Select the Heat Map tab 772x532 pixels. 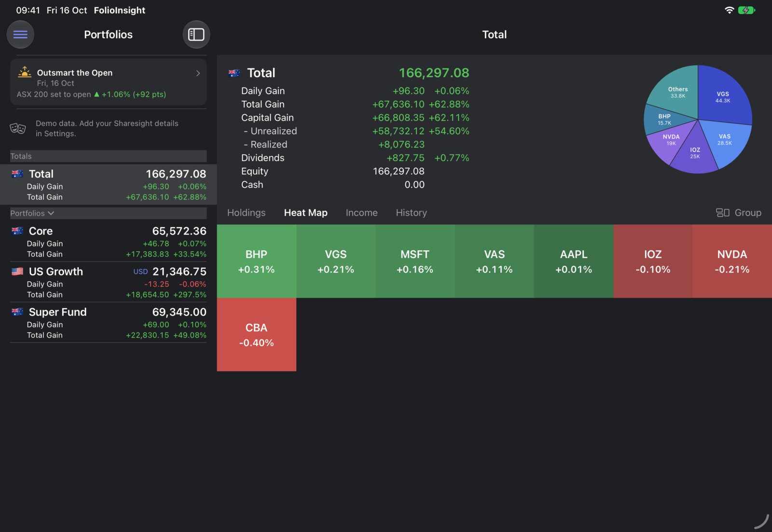click(x=305, y=213)
